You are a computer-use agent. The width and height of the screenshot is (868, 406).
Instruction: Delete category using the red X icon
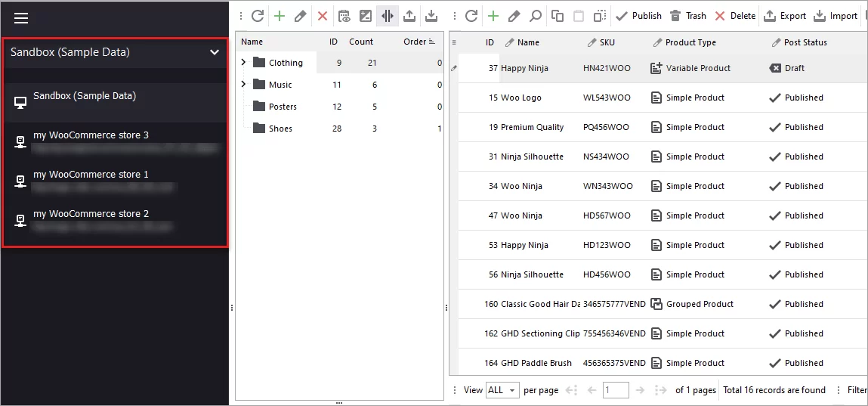[x=323, y=16]
